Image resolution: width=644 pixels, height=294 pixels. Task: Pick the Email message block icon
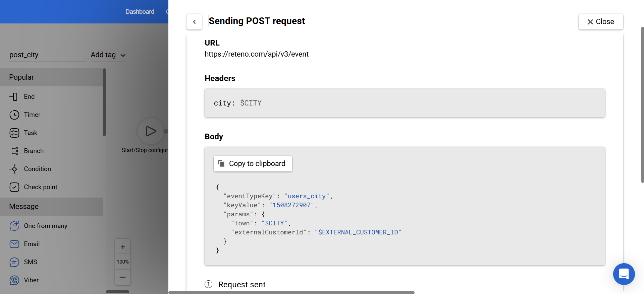pyautogui.click(x=14, y=244)
